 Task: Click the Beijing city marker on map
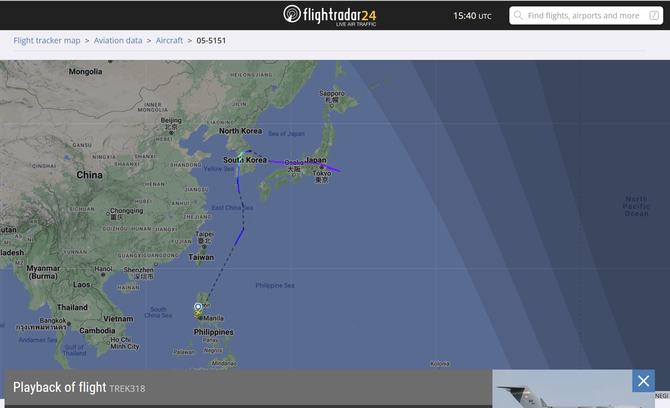click(171, 133)
